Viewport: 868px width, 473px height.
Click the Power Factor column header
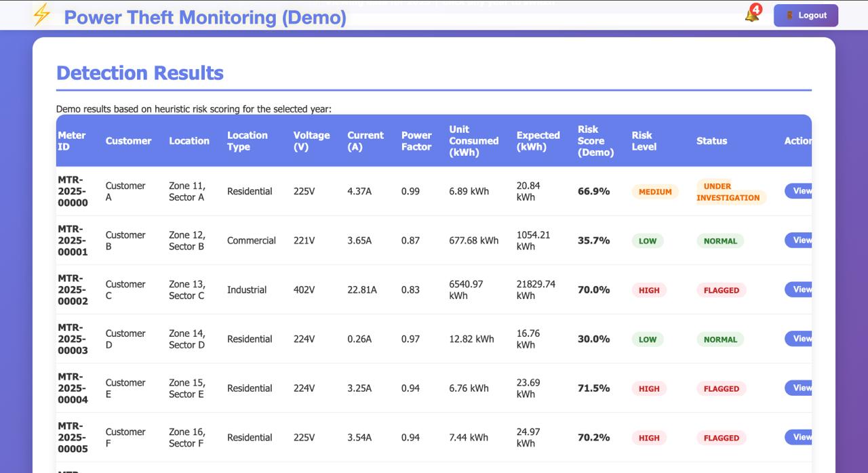(416, 141)
